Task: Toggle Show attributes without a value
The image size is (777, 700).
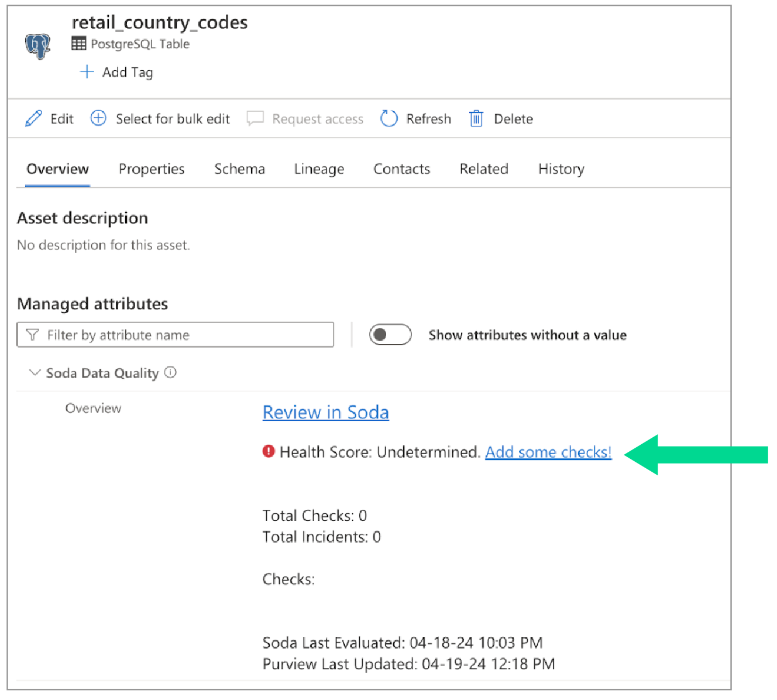Action: [x=390, y=335]
